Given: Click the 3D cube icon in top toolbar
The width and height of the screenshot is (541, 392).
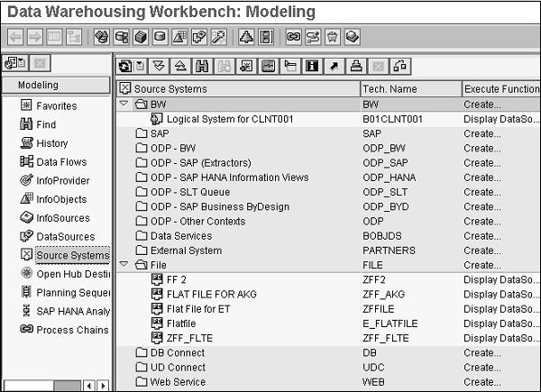Looking at the screenshot, I should point(141,37).
